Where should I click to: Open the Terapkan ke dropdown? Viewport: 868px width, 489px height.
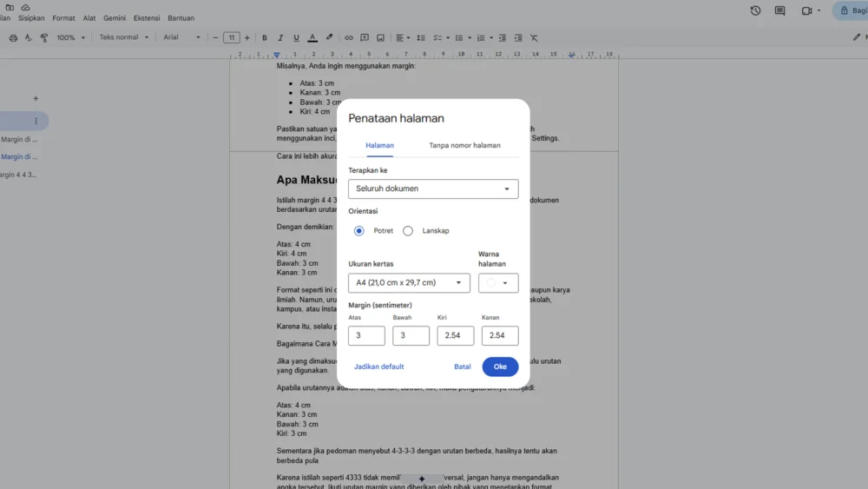tap(433, 188)
